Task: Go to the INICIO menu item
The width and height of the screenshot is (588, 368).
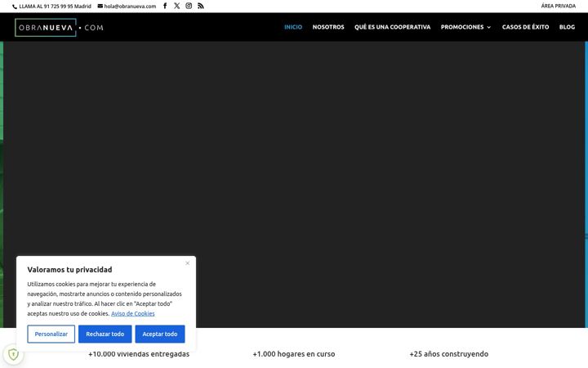Action: tap(293, 27)
